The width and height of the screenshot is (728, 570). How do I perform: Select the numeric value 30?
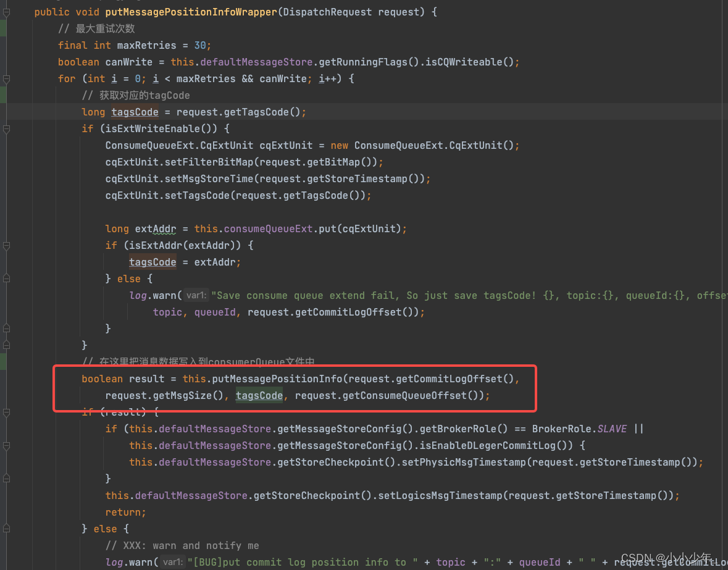coord(200,46)
